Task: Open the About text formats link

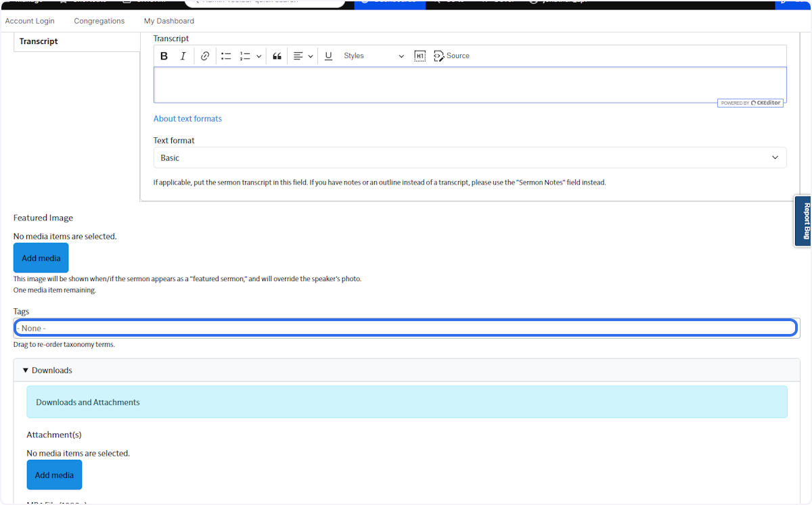Action: tap(187, 119)
